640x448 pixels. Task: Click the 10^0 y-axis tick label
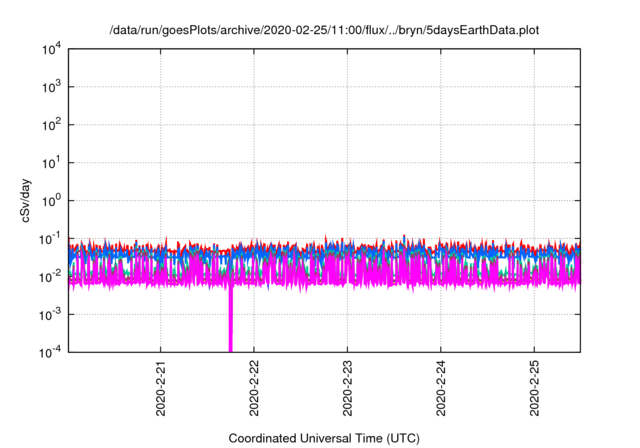point(51,201)
